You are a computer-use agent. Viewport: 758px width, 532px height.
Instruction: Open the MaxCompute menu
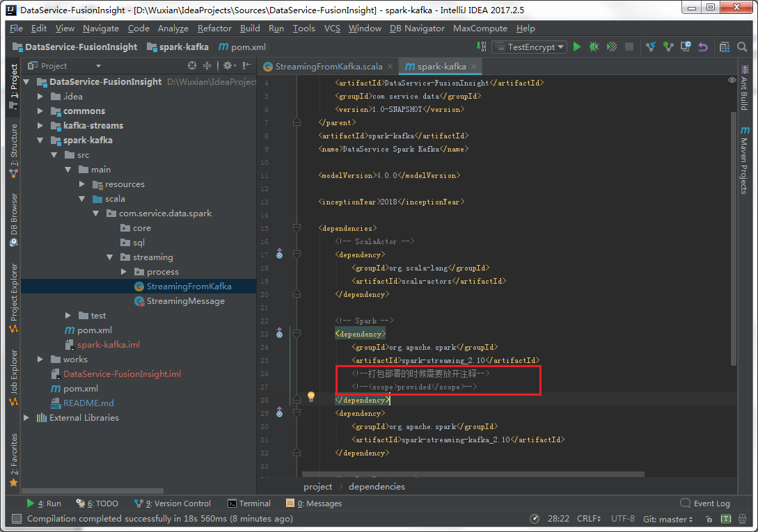point(480,29)
